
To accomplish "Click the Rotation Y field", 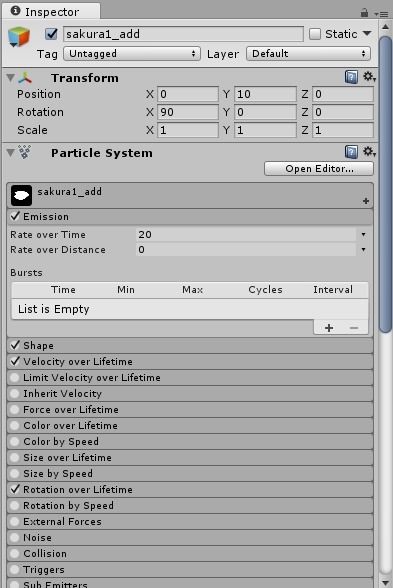I will 265,112.
